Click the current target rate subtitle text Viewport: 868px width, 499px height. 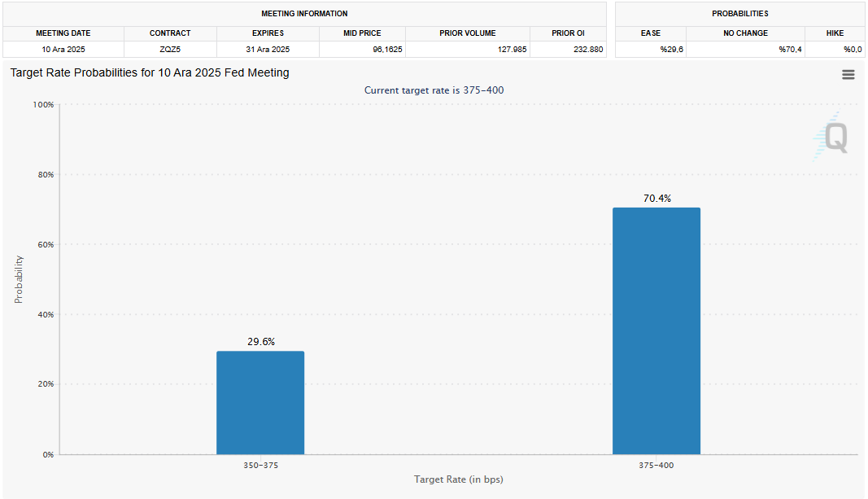434,90
